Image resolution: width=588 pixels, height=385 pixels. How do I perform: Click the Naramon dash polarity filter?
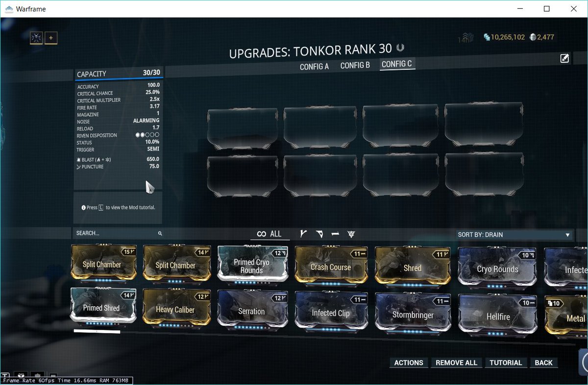pos(335,234)
